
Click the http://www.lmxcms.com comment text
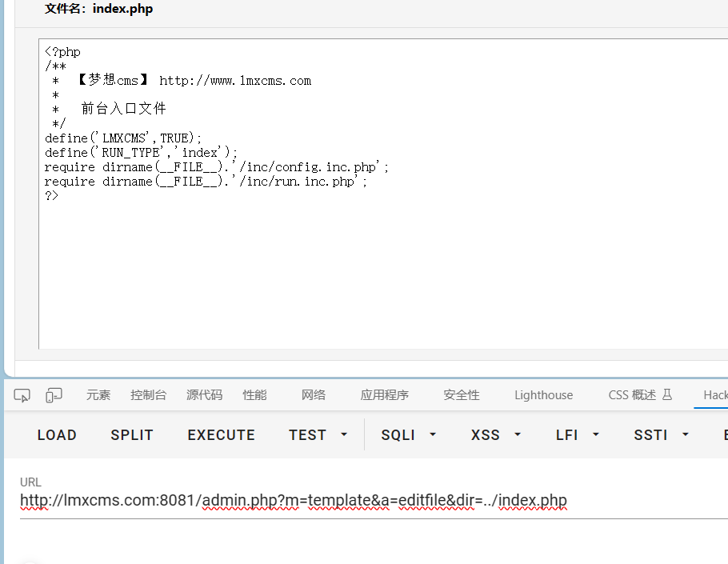(x=235, y=81)
